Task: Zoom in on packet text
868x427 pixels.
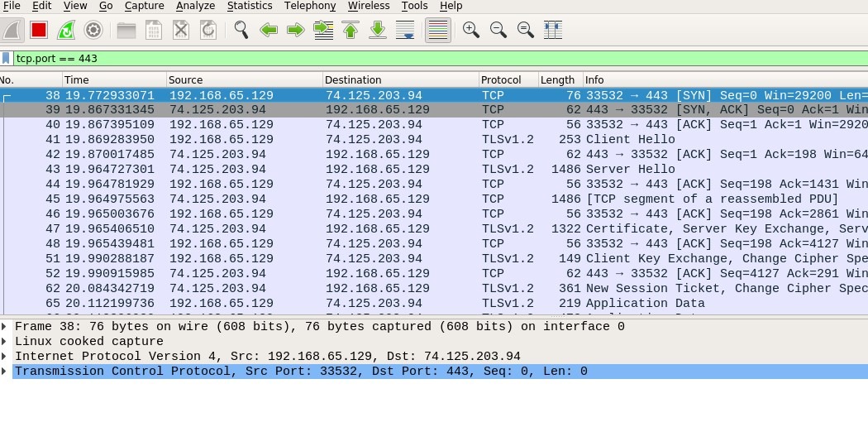Action: [x=471, y=30]
